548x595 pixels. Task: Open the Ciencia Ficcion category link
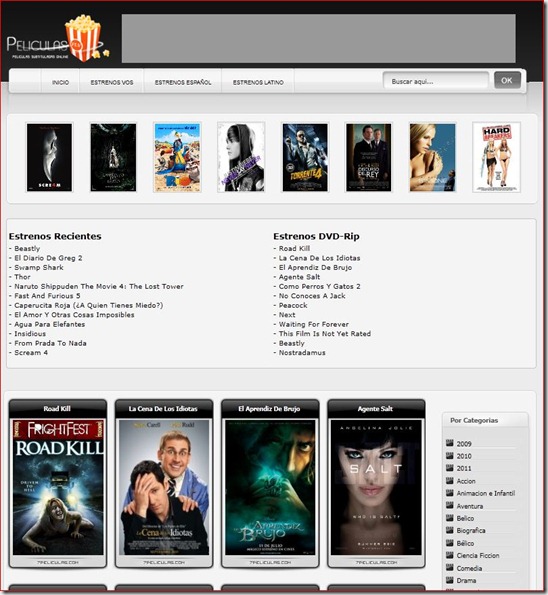[x=478, y=556]
